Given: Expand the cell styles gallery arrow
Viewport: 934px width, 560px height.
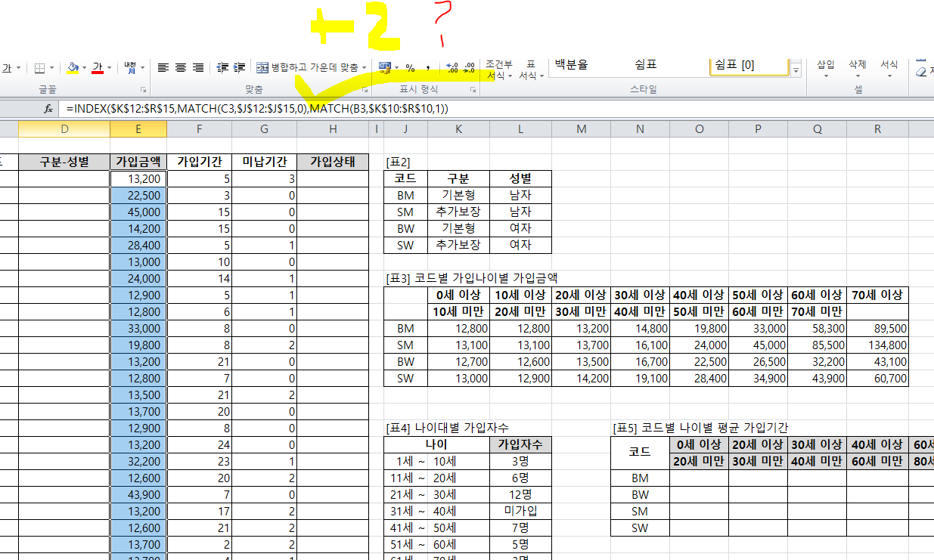Looking at the screenshot, I should pos(796,71).
